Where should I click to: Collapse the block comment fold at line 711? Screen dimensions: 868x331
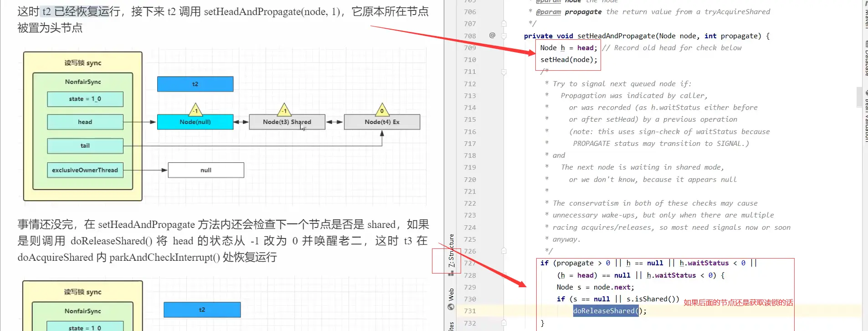tap(504, 72)
